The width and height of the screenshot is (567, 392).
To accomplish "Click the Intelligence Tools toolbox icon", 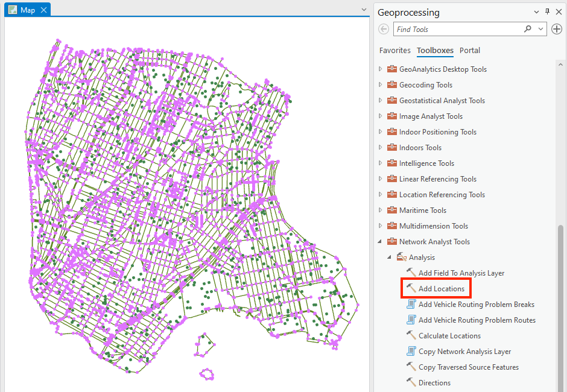I will [392, 163].
